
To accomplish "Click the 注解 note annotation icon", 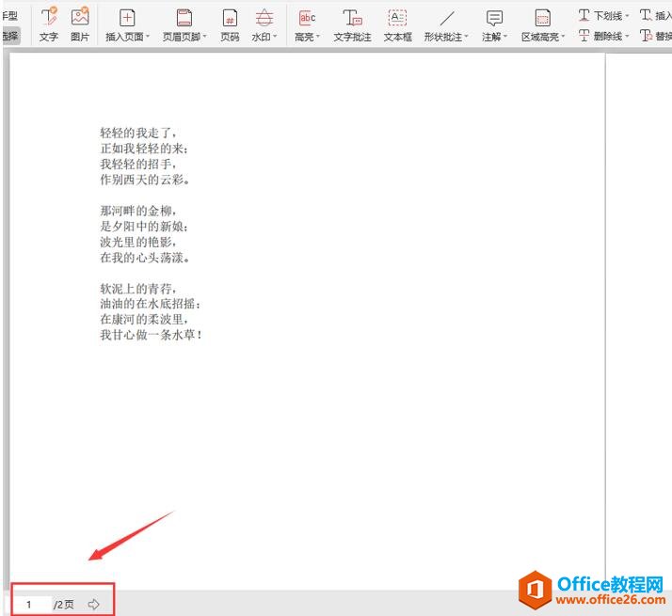I will pos(494,18).
